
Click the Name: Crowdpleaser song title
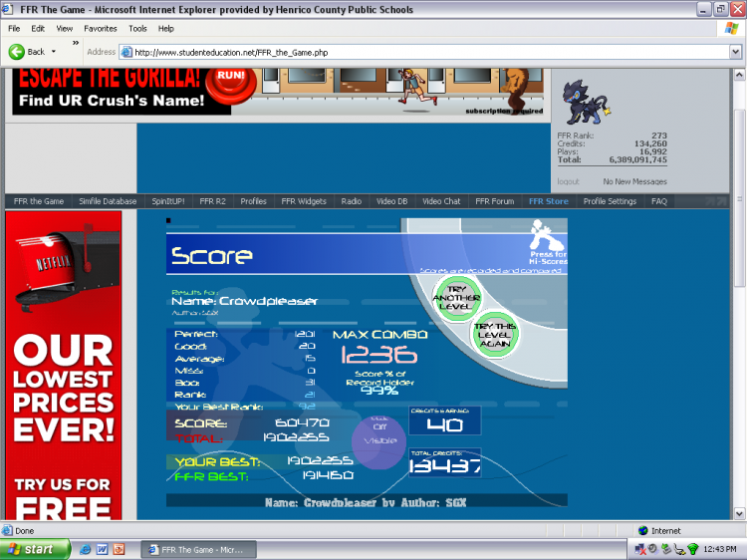[244, 301]
